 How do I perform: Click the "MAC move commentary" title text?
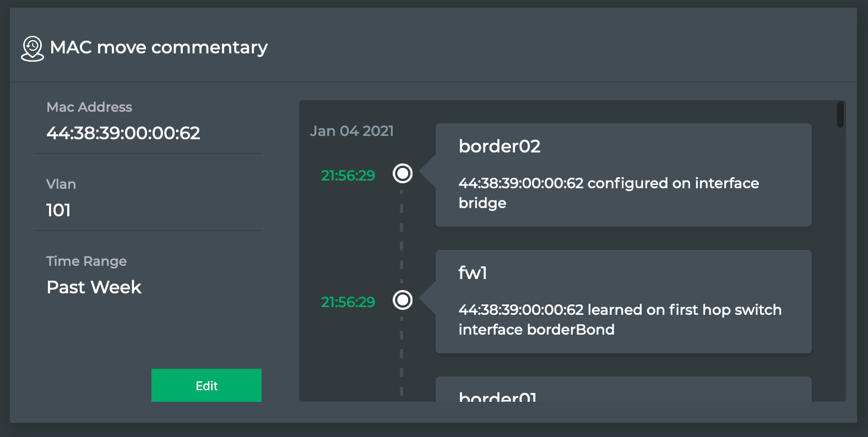tap(159, 47)
